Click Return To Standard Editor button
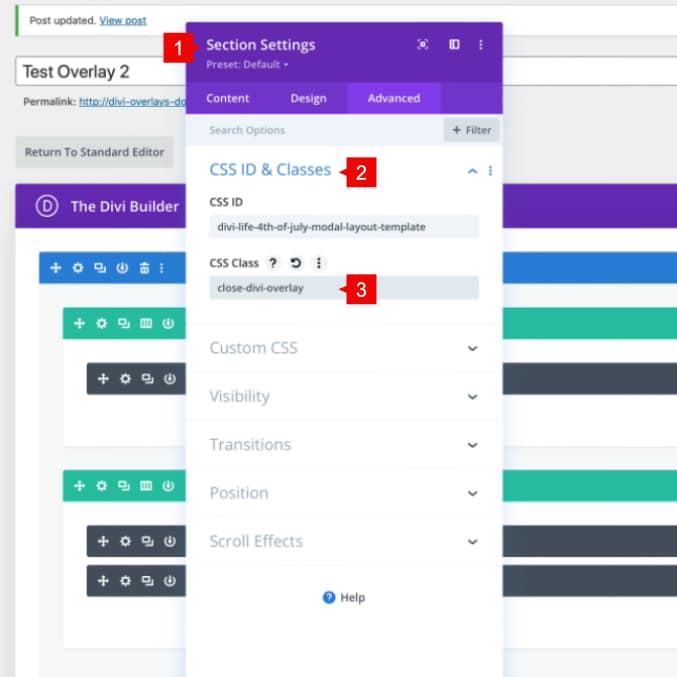 coord(95,152)
